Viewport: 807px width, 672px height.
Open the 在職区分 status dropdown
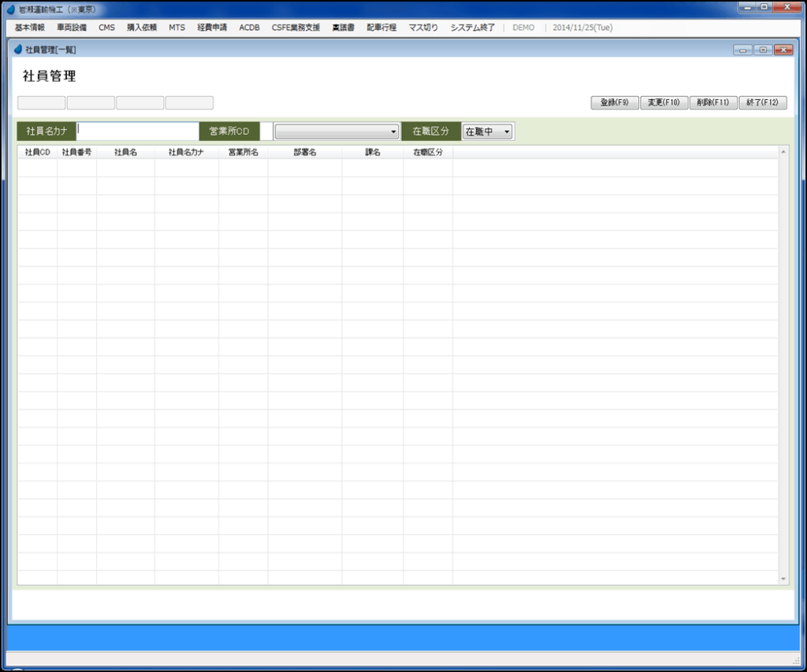(507, 132)
